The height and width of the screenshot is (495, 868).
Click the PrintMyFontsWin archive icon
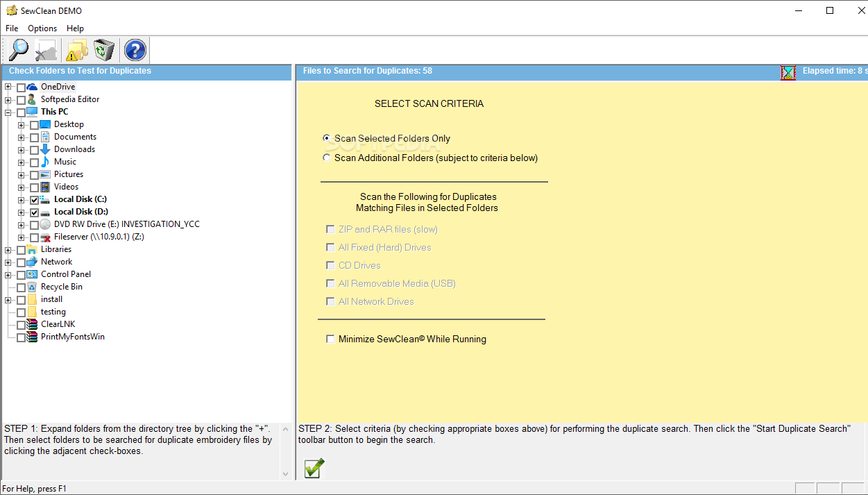32,337
